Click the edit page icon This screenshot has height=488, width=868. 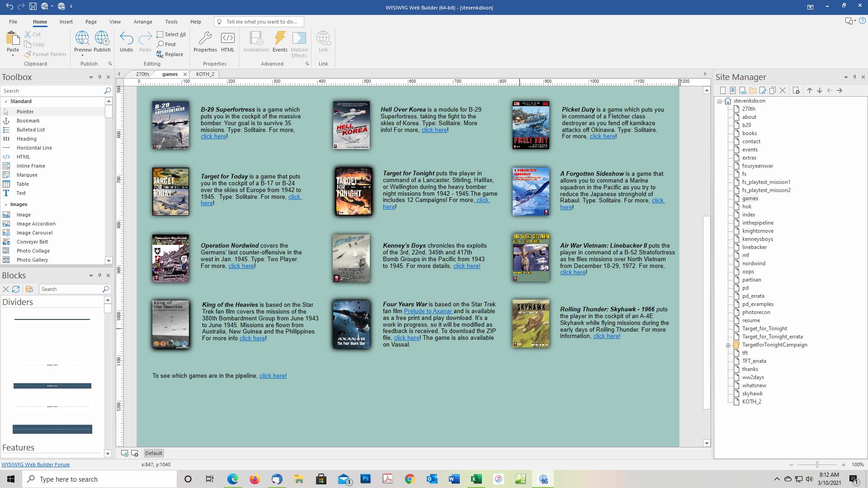click(763, 90)
